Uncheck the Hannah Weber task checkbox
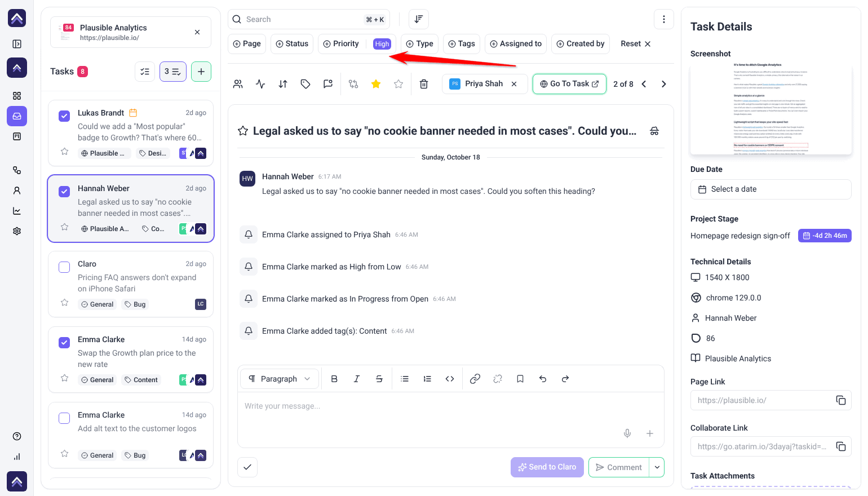The width and height of the screenshot is (868, 496). 64,192
